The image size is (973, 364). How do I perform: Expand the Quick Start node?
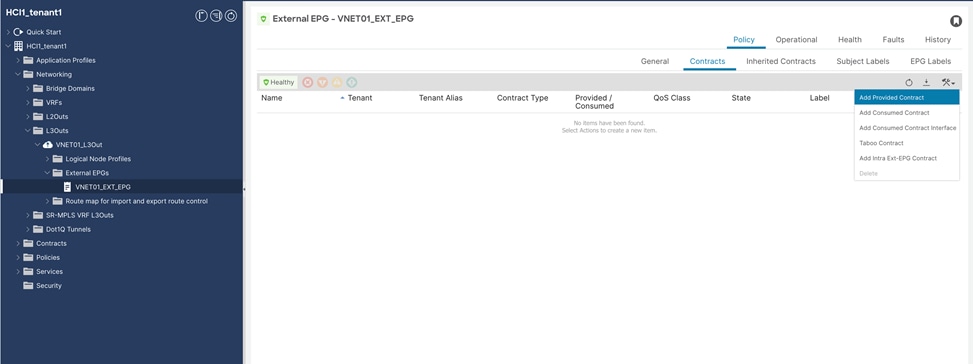(8, 32)
